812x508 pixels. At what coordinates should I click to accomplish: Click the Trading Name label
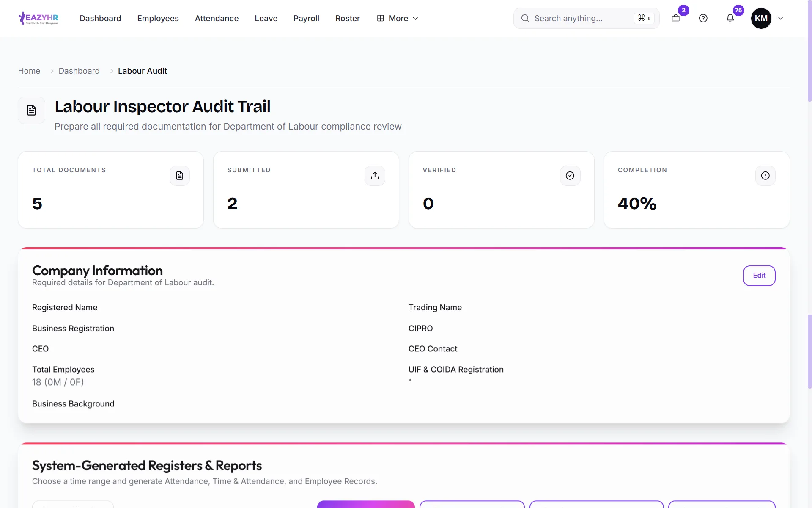435,308
